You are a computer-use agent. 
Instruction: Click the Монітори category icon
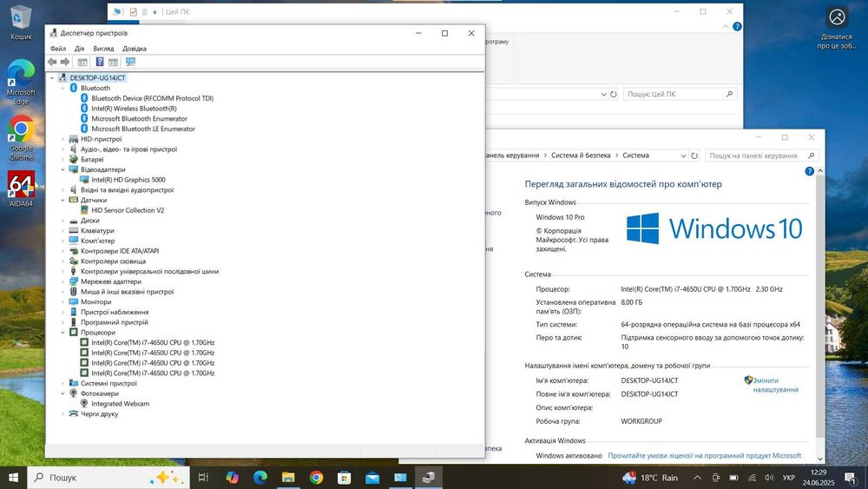pyautogui.click(x=74, y=301)
